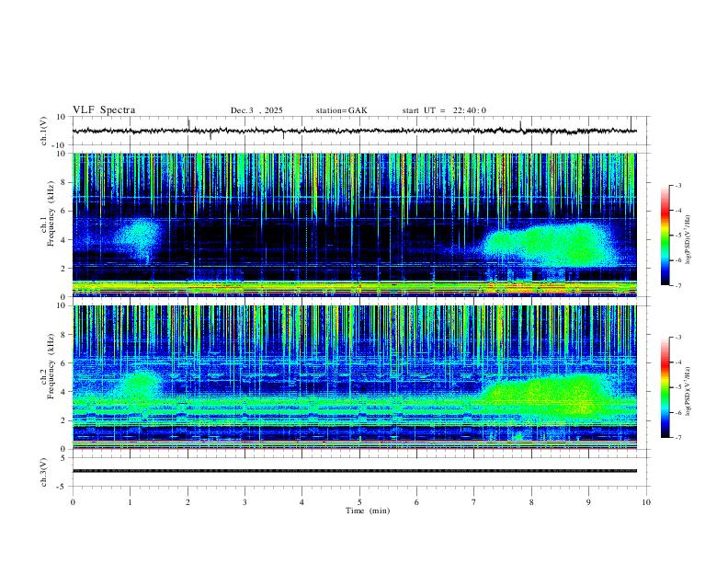The image size is (728, 563).
Task: Click the ch.3 voltage waveform band
Action: click(355, 471)
